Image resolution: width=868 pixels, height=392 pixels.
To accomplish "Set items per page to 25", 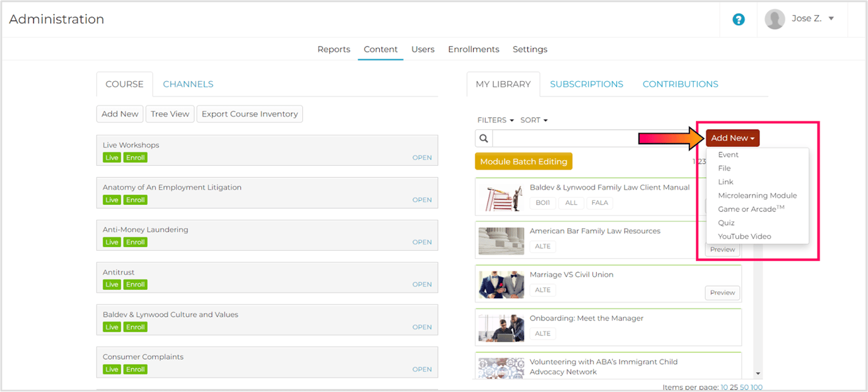I will click(x=734, y=387).
